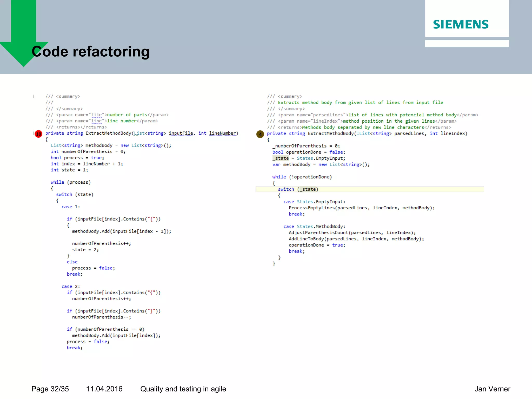
Task: Click 'ProcessEmptyLines(parsedLines, lineIndex, methodBody);' call
Action: 362,208
